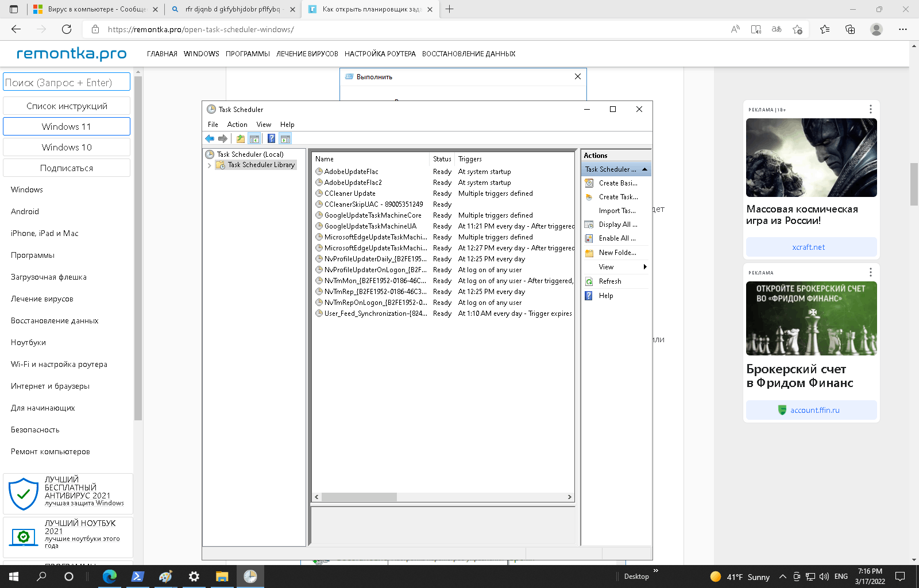Click the site search input field
The height and width of the screenshot is (588, 919).
point(67,82)
